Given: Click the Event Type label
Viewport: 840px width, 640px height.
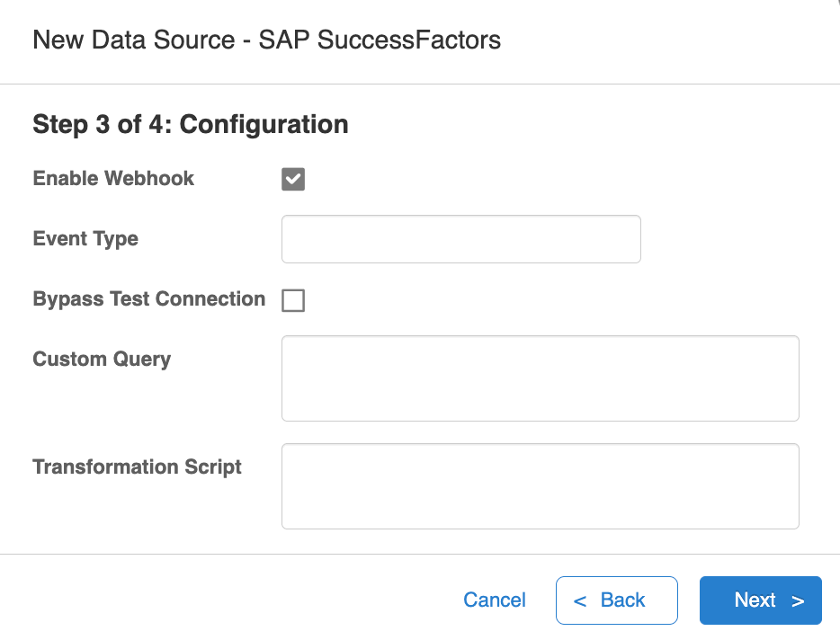Looking at the screenshot, I should tap(85, 239).
